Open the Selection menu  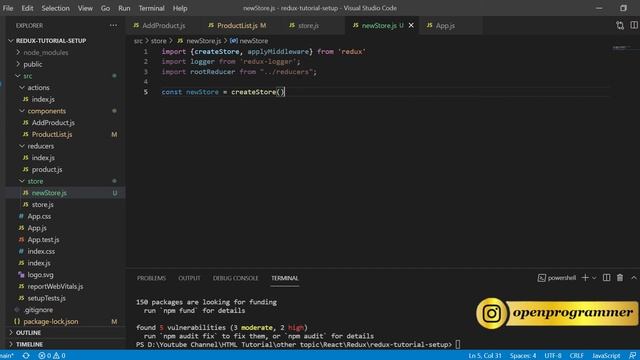pos(56,8)
